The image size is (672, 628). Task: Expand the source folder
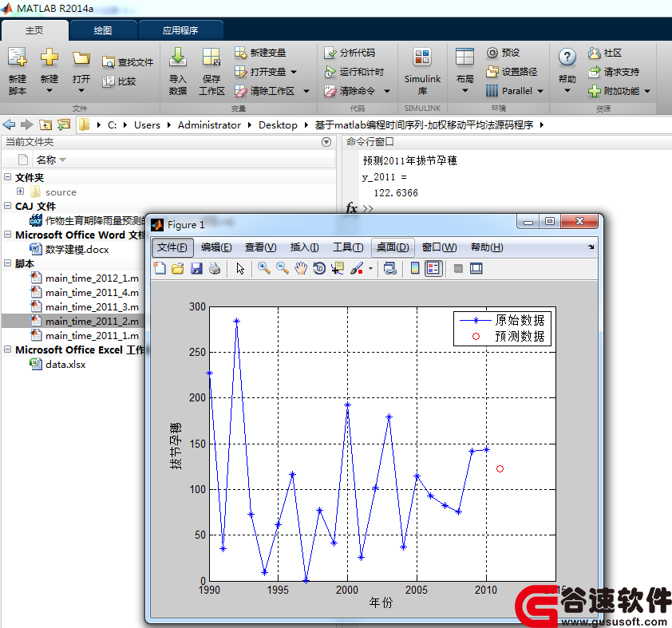tap(21, 192)
